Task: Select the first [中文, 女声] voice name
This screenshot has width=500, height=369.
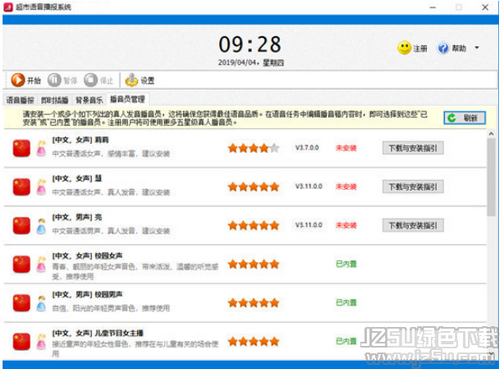Action: 80,140
